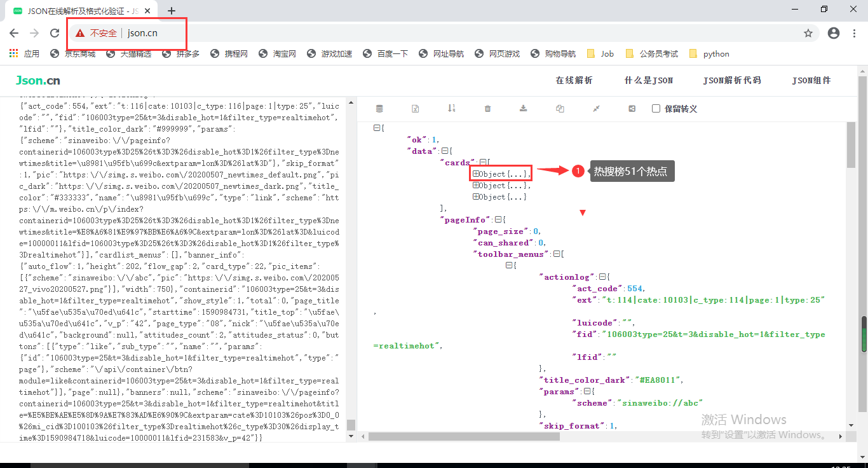Viewport: 868px width, 468px height.
Task: Enable the 保留转义 checkbox
Action: coord(656,109)
